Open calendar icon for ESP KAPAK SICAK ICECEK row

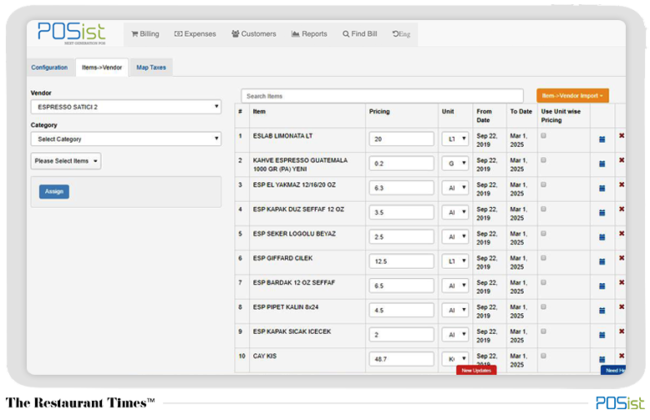(602, 335)
